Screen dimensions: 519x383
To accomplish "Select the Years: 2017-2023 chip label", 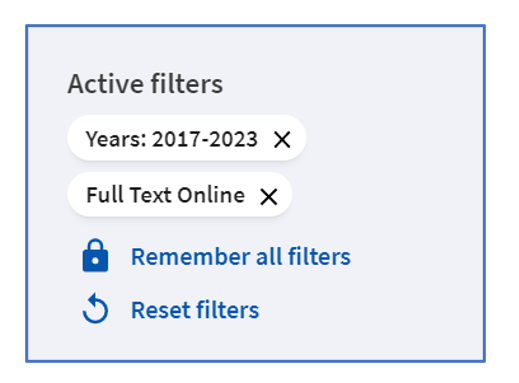I will click(172, 139).
